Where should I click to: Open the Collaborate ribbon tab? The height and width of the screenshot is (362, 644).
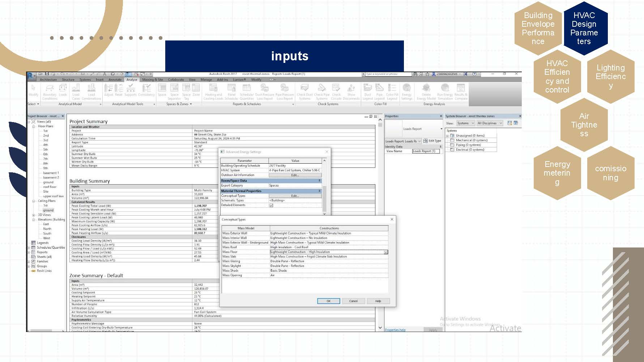coord(176,79)
